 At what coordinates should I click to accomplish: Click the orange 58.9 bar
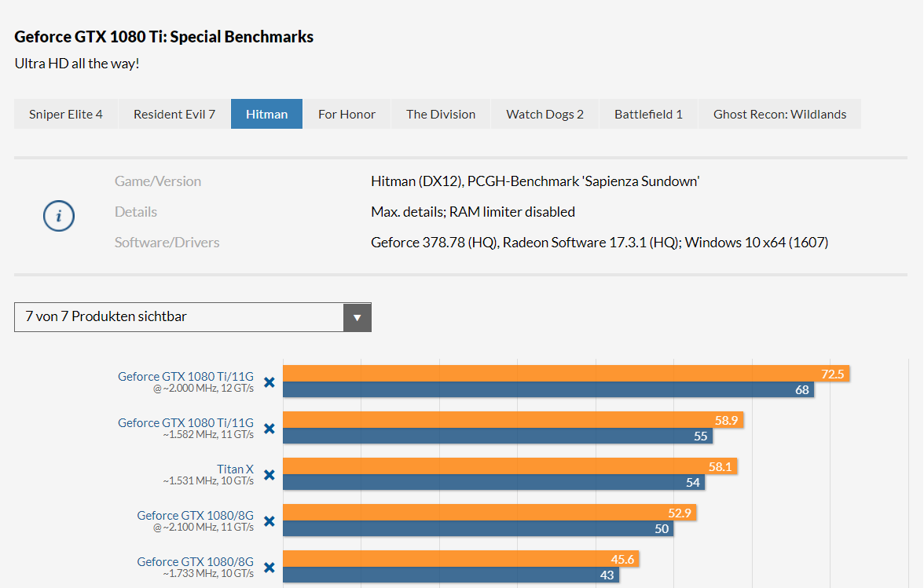[512, 420]
